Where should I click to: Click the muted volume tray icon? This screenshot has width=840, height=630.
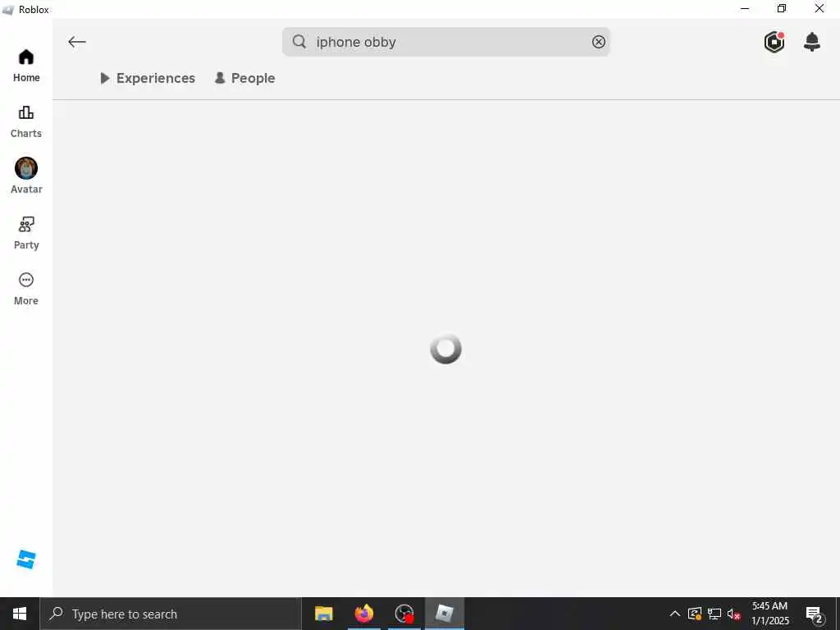click(733, 614)
